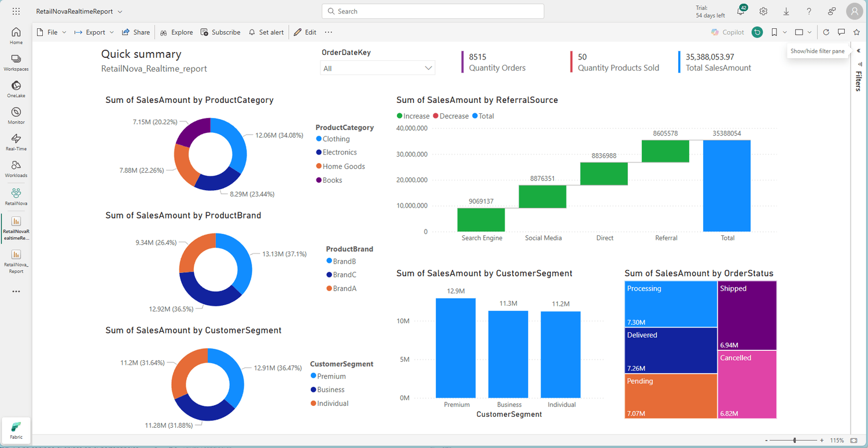Image resolution: width=868 pixels, height=448 pixels.
Task: Open the Export menu
Action: click(95, 32)
